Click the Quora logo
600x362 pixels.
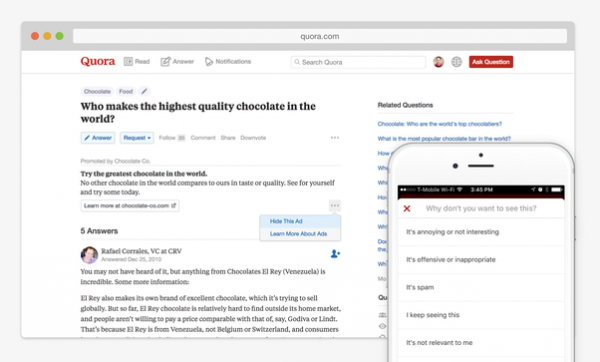[x=98, y=62]
